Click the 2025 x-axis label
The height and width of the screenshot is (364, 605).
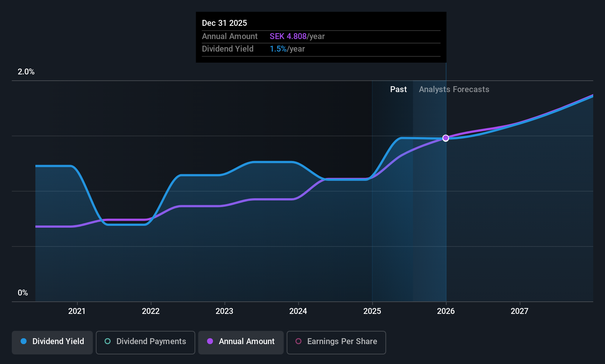tap(372, 311)
